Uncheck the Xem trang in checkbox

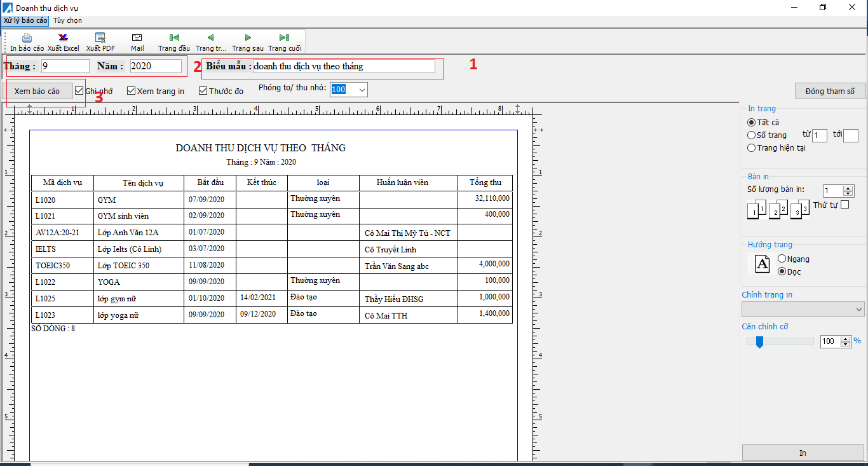pyautogui.click(x=132, y=91)
